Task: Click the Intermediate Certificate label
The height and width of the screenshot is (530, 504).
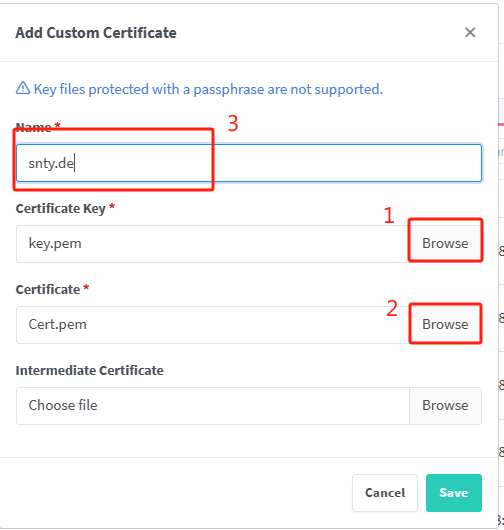Action: click(x=90, y=370)
